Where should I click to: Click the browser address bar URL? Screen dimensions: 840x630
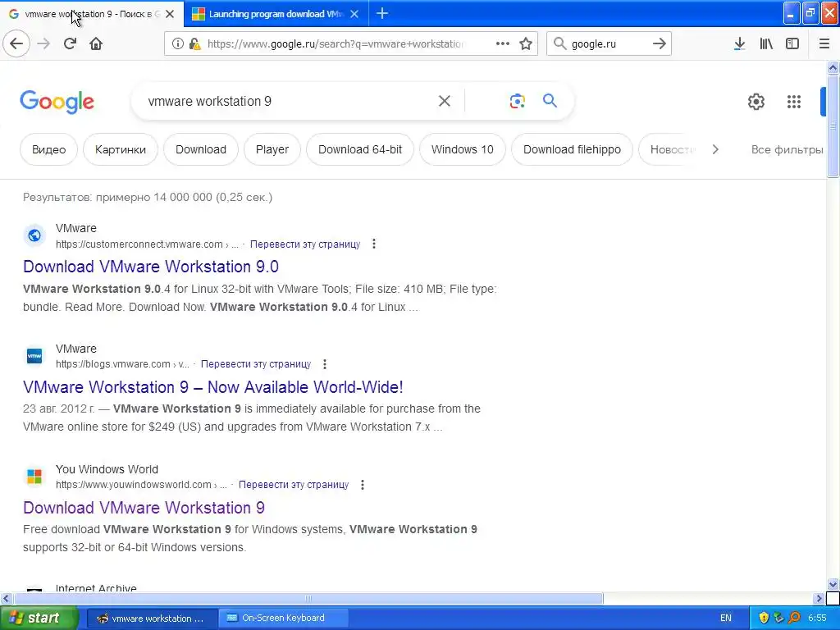[x=336, y=44]
